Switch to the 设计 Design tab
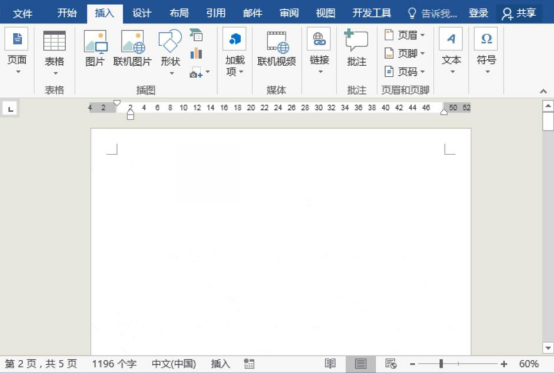Screen dimensions: 554x373 [x=142, y=13]
